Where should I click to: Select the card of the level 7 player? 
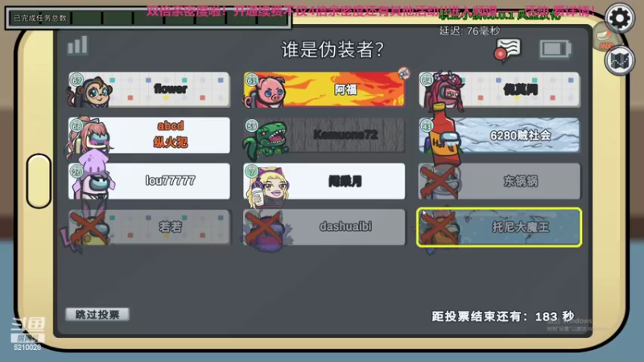(324, 181)
